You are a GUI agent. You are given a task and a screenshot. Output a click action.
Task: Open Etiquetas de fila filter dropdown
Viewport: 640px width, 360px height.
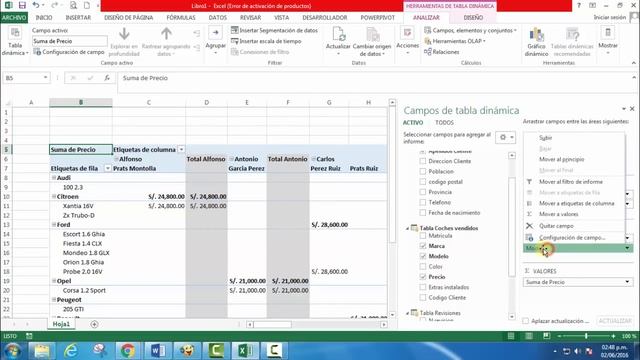pos(108,168)
